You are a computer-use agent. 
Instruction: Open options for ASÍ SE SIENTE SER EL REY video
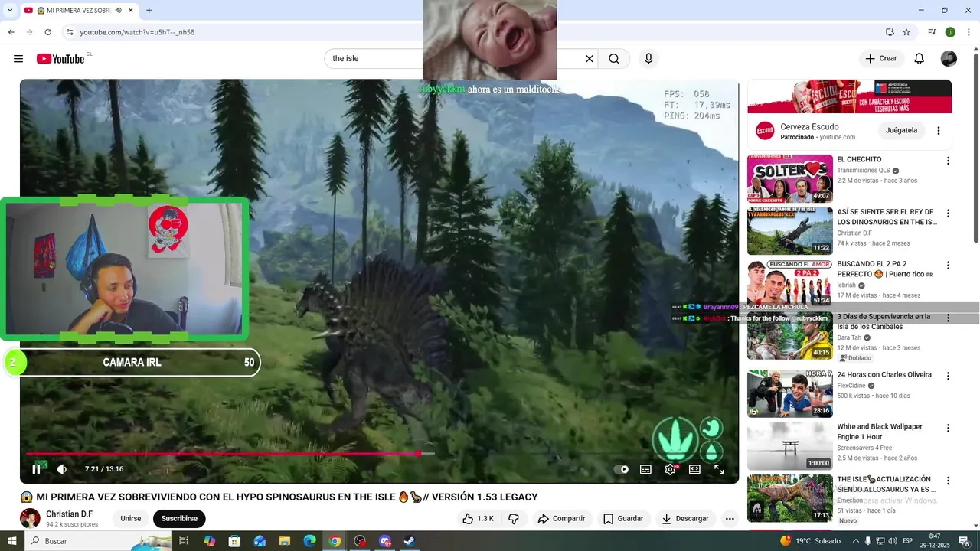[x=948, y=214]
